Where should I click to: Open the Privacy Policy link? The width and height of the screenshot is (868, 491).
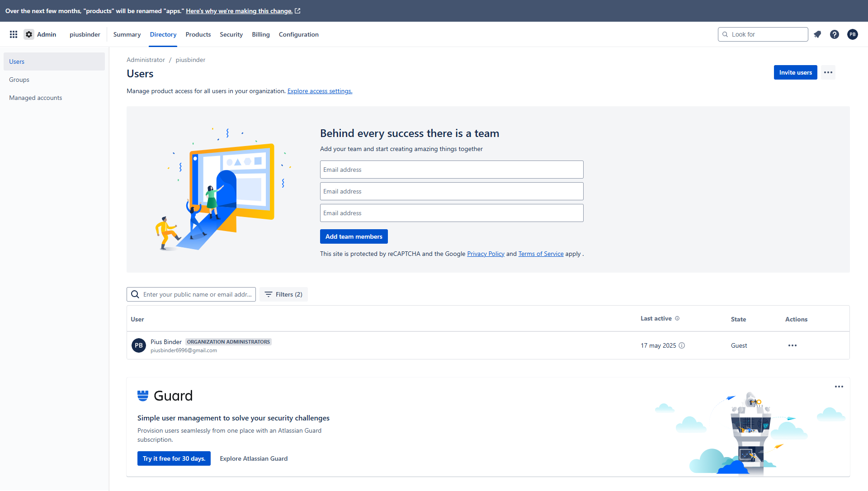[x=486, y=254]
